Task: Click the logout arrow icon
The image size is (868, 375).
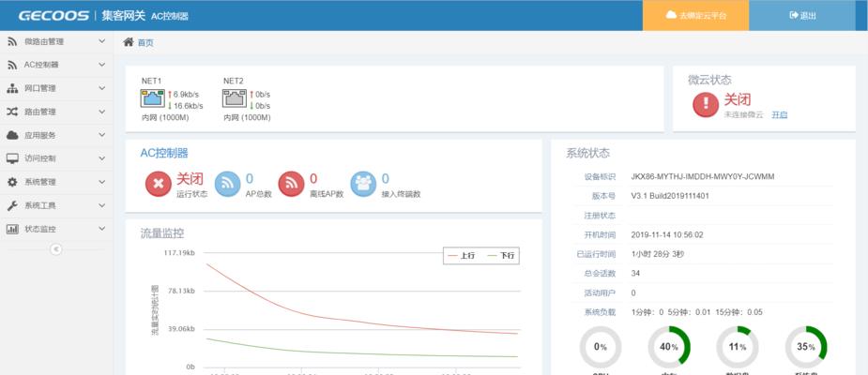Action: point(794,15)
